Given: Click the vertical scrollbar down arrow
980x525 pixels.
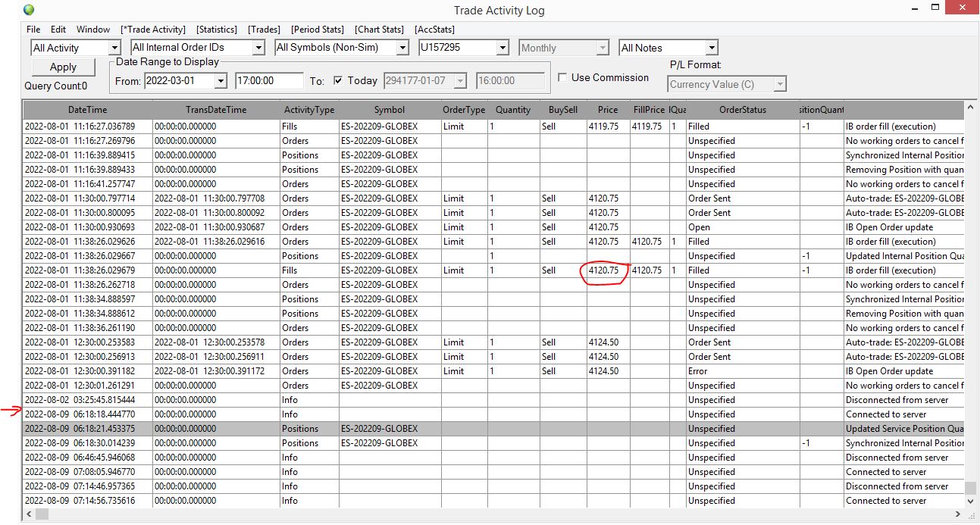Looking at the screenshot, I should (971, 501).
